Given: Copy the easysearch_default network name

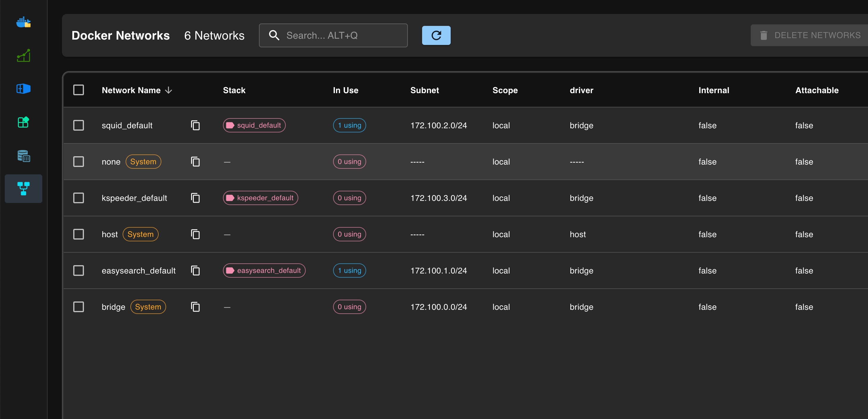Looking at the screenshot, I should coord(196,271).
